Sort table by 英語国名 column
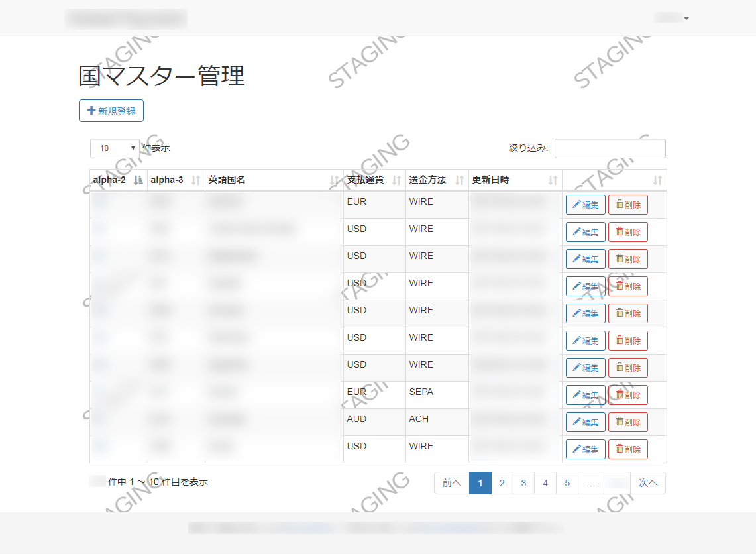 pos(274,180)
